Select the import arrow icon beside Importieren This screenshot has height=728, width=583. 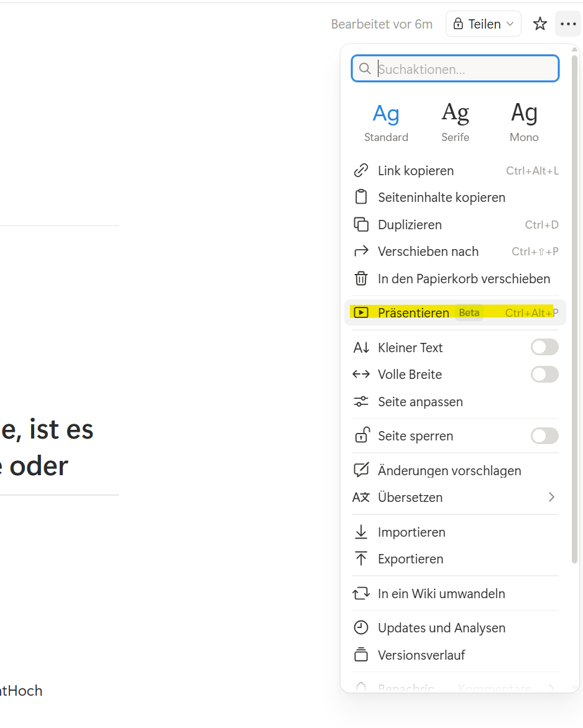pyautogui.click(x=362, y=532)
